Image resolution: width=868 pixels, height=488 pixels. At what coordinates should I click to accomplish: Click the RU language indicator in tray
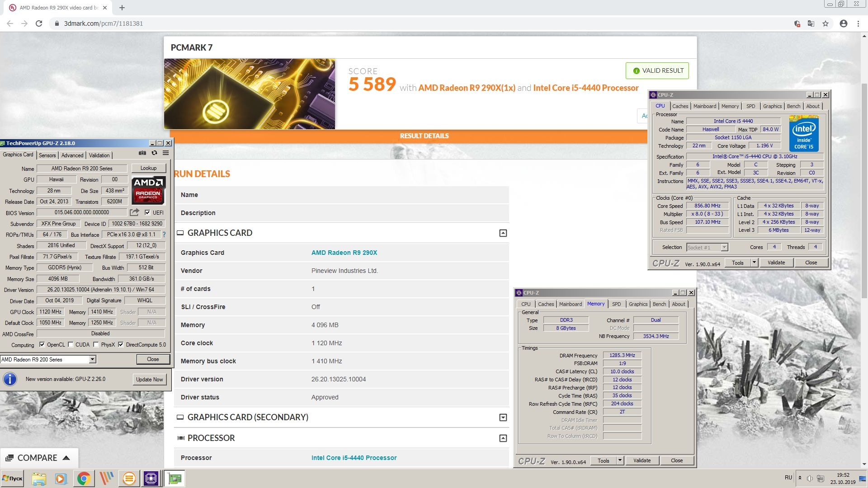click(788, 478)
